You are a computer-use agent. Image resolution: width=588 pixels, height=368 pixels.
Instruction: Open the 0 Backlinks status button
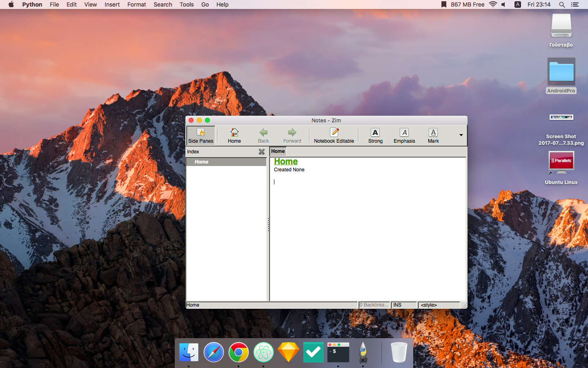pos(374,305)
